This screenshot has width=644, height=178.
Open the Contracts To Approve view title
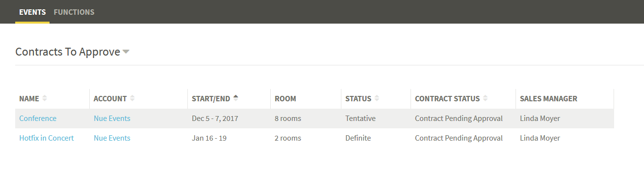click(68, 52)
